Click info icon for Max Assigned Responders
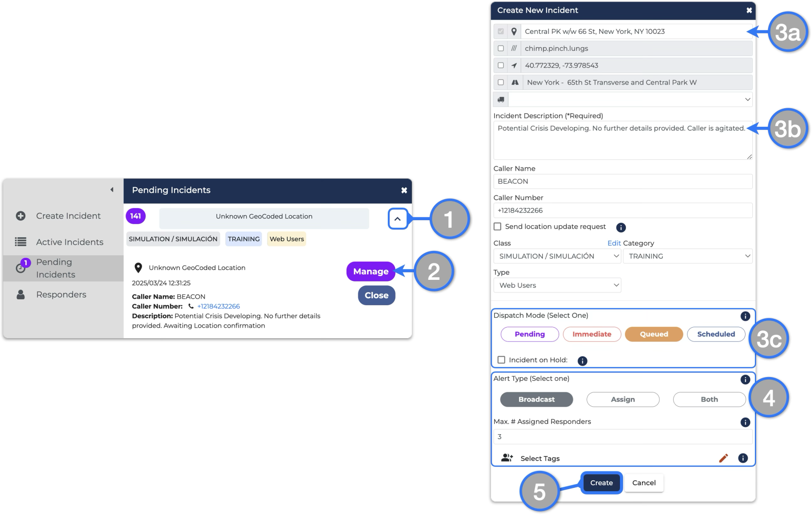 click(745, 422)
